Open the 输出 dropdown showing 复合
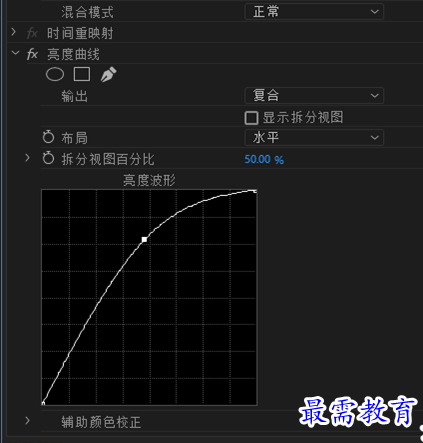The image size is (423, 443). 314,96
